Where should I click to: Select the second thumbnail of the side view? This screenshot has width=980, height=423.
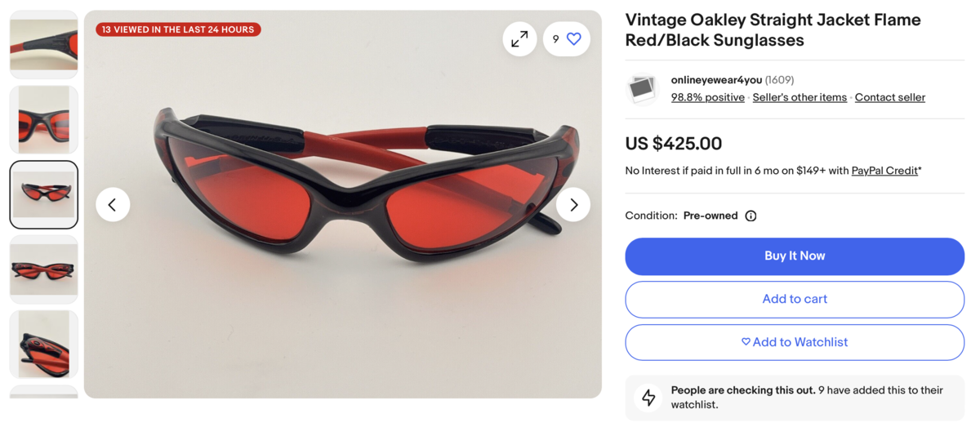coord(44,120)
